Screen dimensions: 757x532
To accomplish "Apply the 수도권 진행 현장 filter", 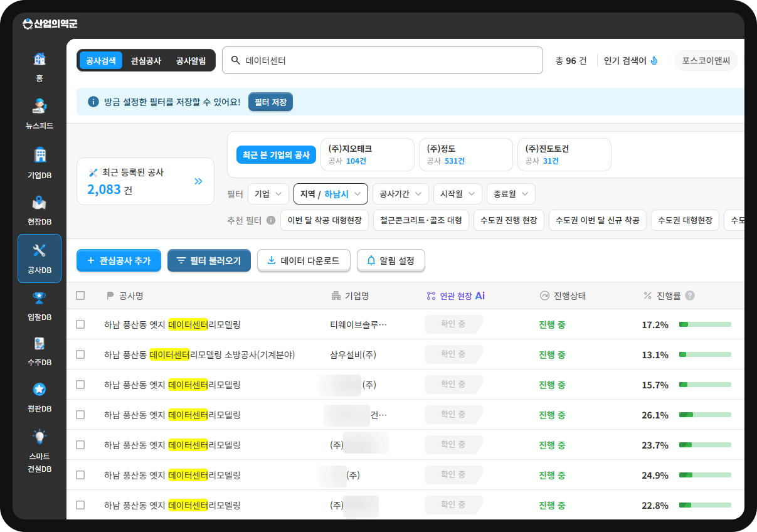I will point(509,220).
